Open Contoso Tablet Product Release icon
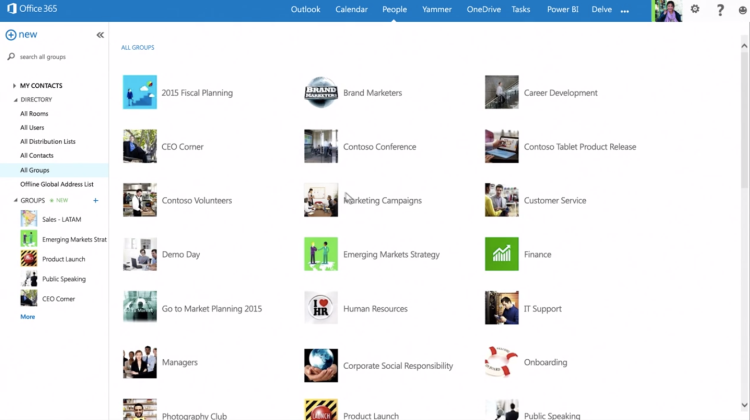The height and width of the screenshot is (420, 750). [x=502, y=146]
